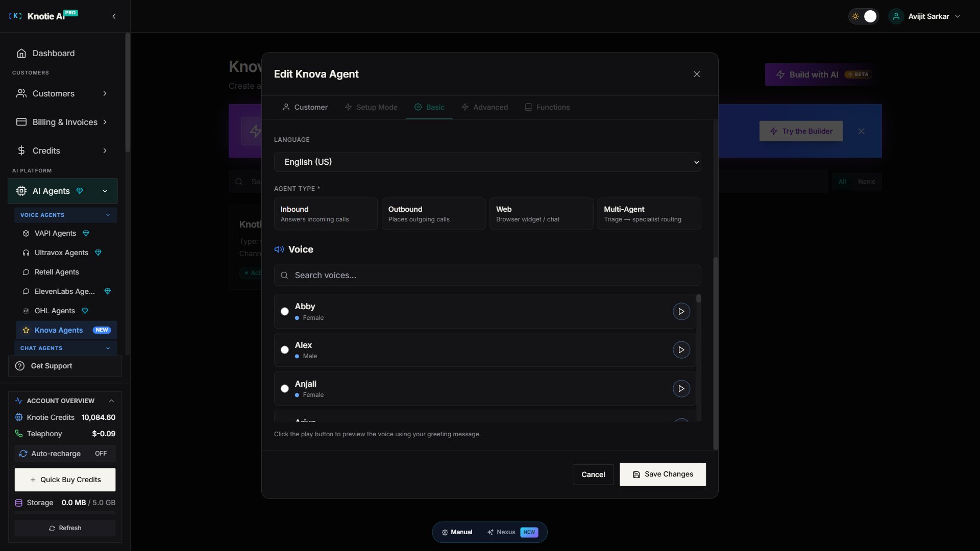980x551 pixels.
Task: Toggle the light/dark theme switch
Action: coord(863,16)
